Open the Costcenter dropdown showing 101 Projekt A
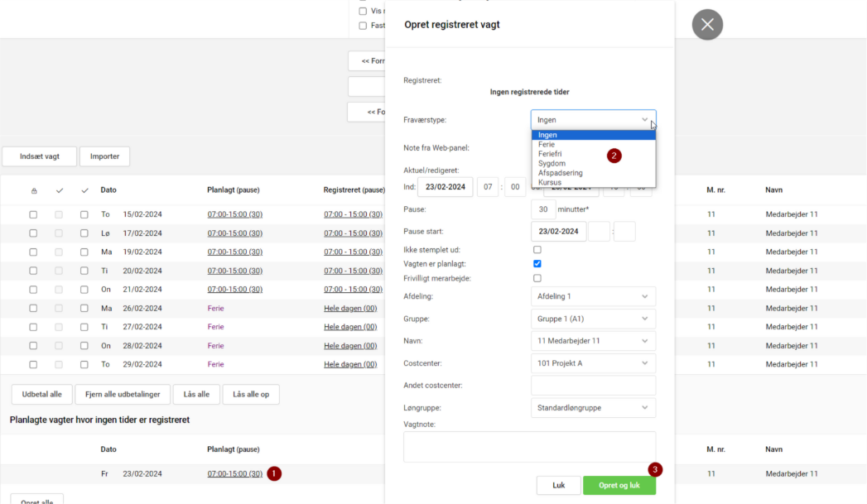Screen dimensions: 867x504 click(593, 362)
